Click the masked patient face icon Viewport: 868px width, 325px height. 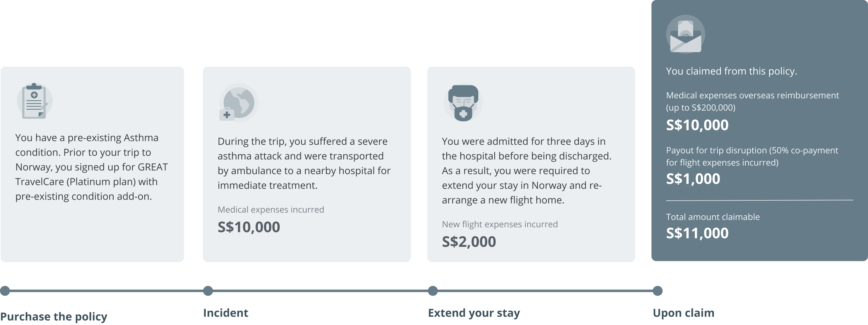(x=463, y=103)
